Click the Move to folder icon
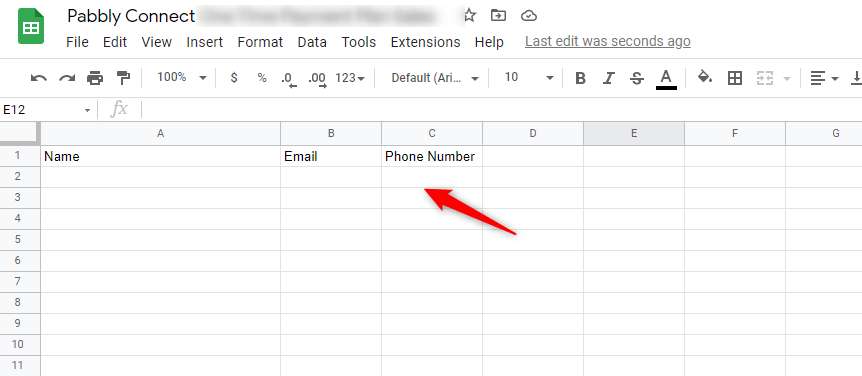Image resolution: width=862 pixels, height=376 pixels. tap(498, 15)
